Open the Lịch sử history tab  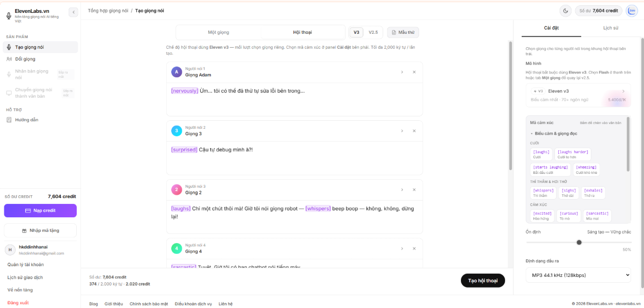point(611,27)
